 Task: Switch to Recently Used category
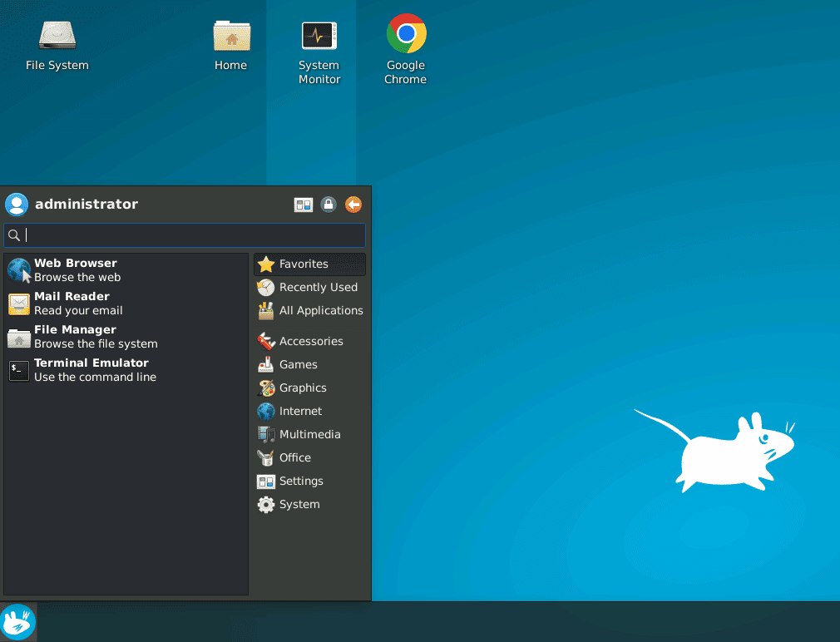[x=309, y=288]
